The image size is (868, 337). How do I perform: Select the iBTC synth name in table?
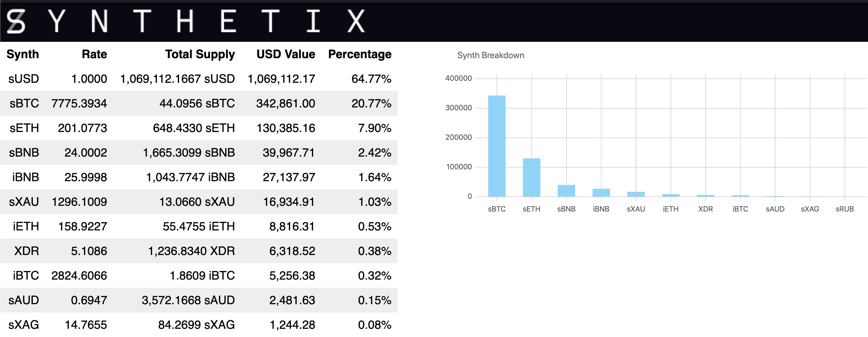point(26,276)
